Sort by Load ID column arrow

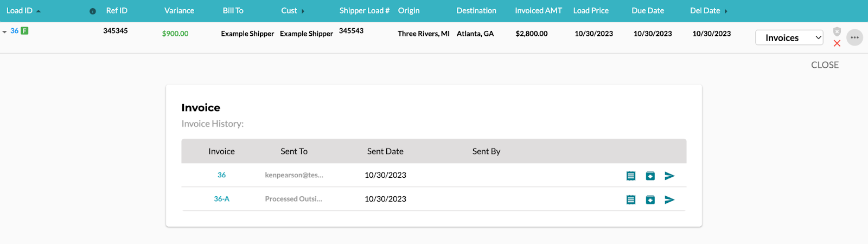coord(39,11)
